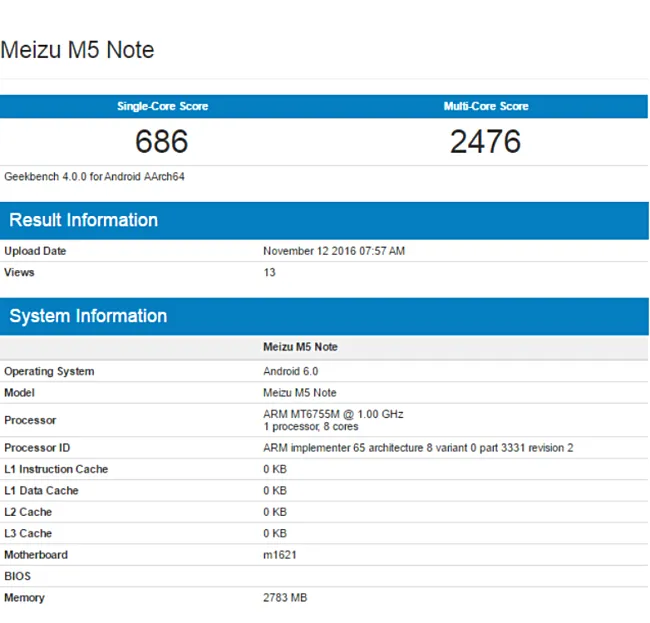Click the Geekbench 4.0.0 for Android version text
Image resolution: width=650 pixels, height=623 pixels.
click(x=94, y=177)
